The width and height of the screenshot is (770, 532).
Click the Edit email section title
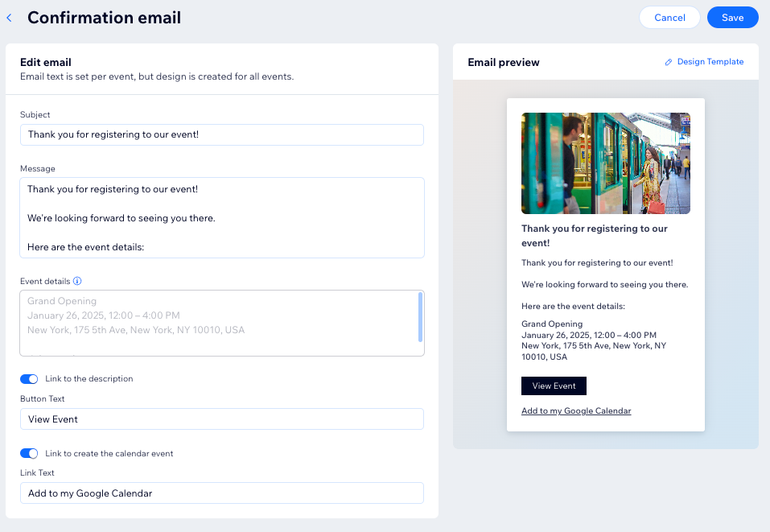(46, 63)
